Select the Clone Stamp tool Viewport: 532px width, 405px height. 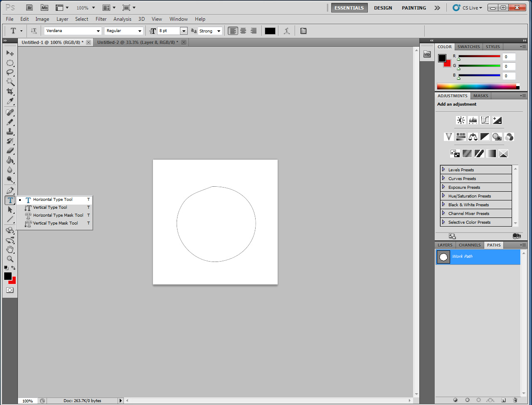pyautogui.click(x=10, y=131)
